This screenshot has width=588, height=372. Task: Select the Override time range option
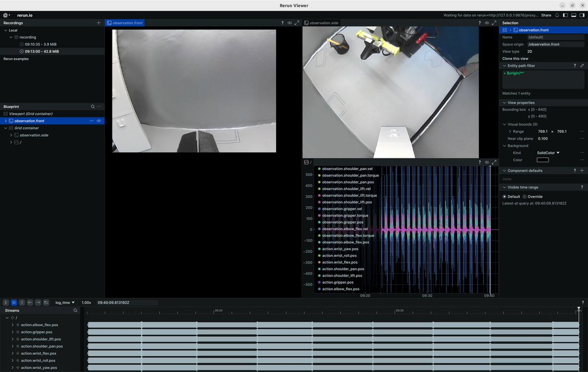533,197
